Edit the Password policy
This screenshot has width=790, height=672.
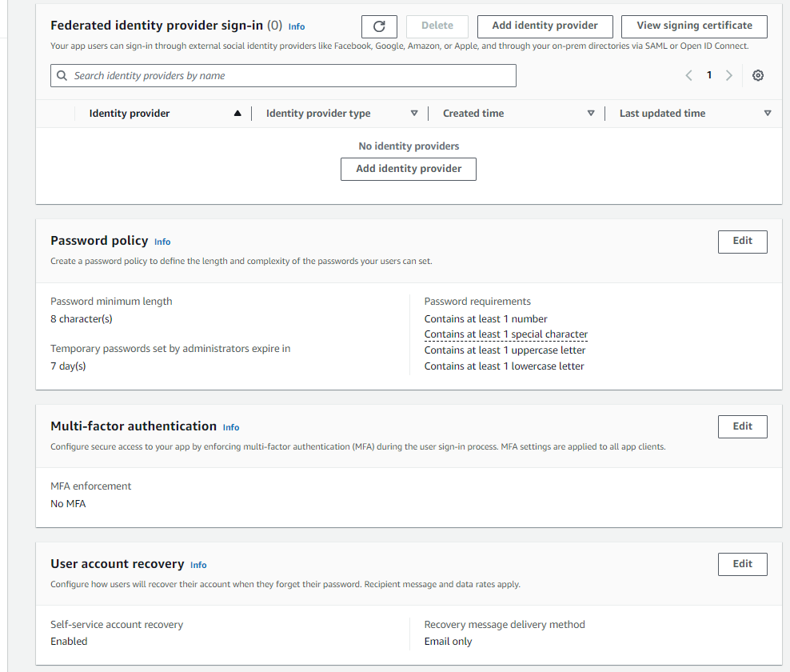pyautogui.click(x=742, y=241)
